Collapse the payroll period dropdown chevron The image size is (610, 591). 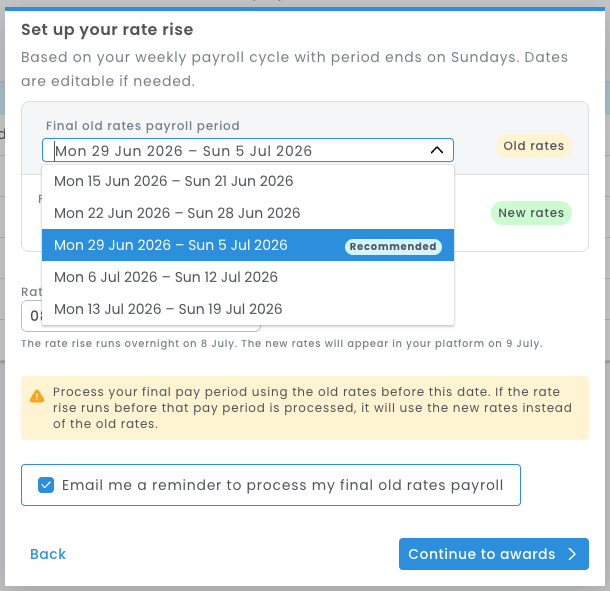click(x=437, y=150)
